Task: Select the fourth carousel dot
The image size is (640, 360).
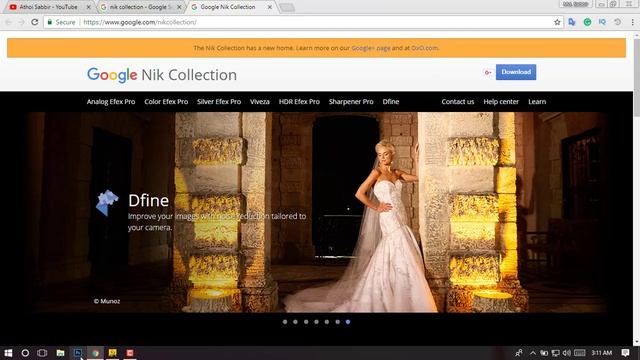Action: 316,322
